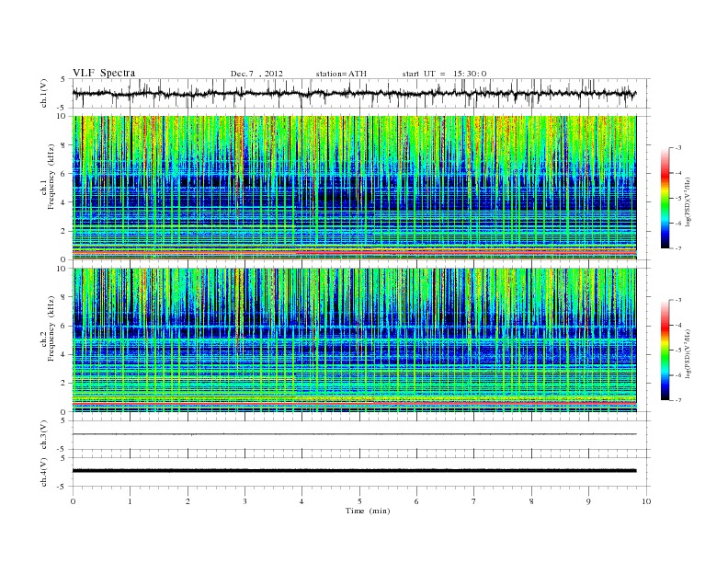Viewport: 728px width, 563px height.
Task: Click inside the ch.2 spectrogram panel
Action: click(354, 340)
